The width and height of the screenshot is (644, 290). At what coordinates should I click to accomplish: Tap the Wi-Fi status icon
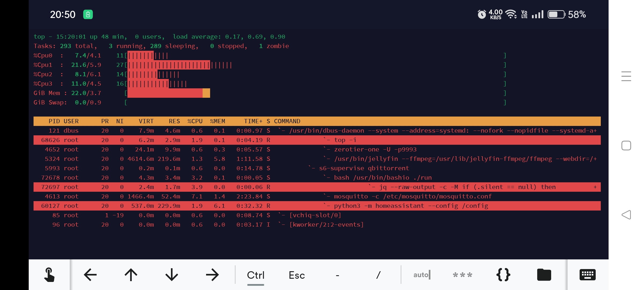coord(511,15)
